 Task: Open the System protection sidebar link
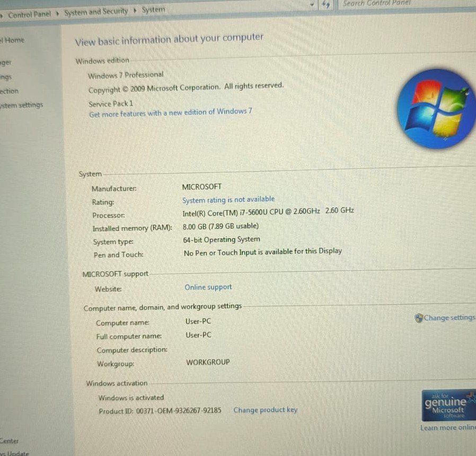click(x=9, y=91)
